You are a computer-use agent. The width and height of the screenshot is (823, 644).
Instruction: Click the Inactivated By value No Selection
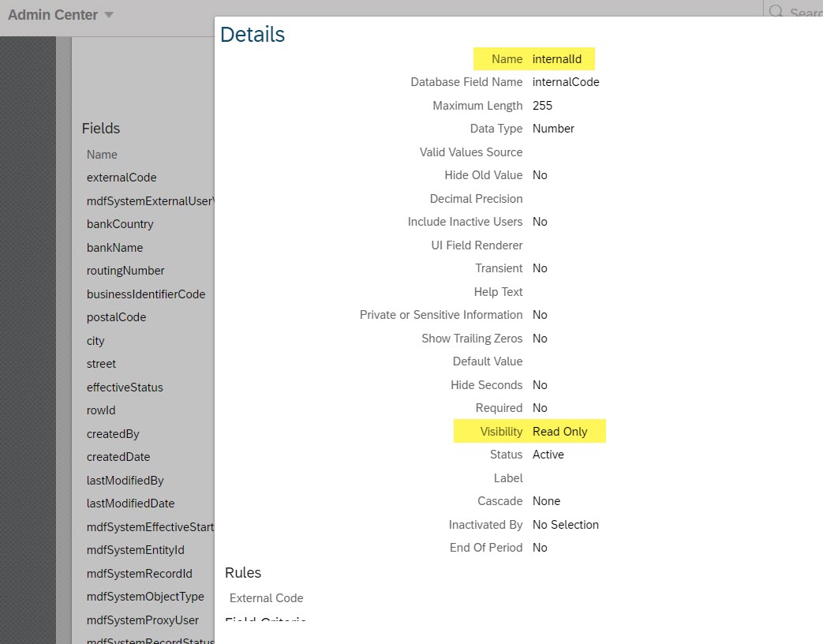tap(565, 524)
